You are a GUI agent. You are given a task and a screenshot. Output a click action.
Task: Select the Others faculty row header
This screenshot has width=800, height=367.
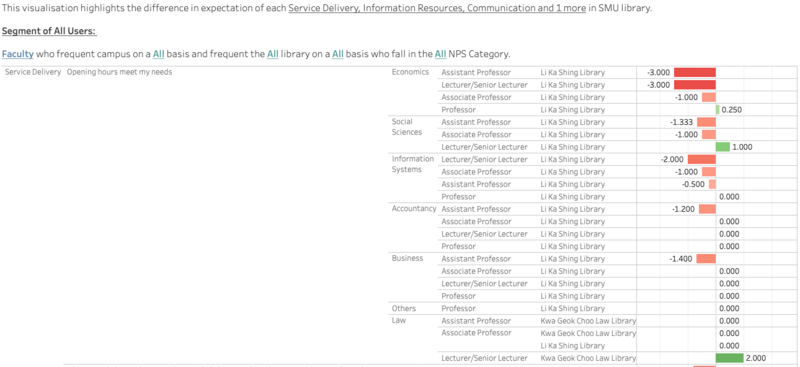(x=404, y=308)
